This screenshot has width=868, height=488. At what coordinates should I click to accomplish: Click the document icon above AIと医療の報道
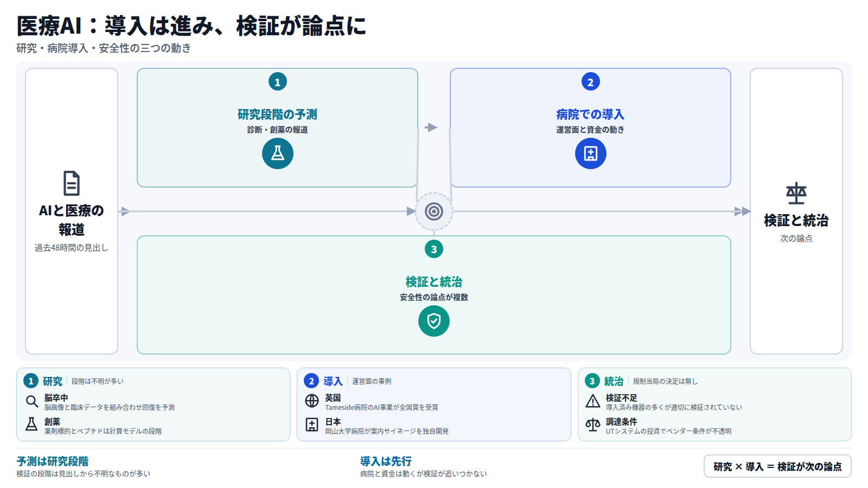72,183
